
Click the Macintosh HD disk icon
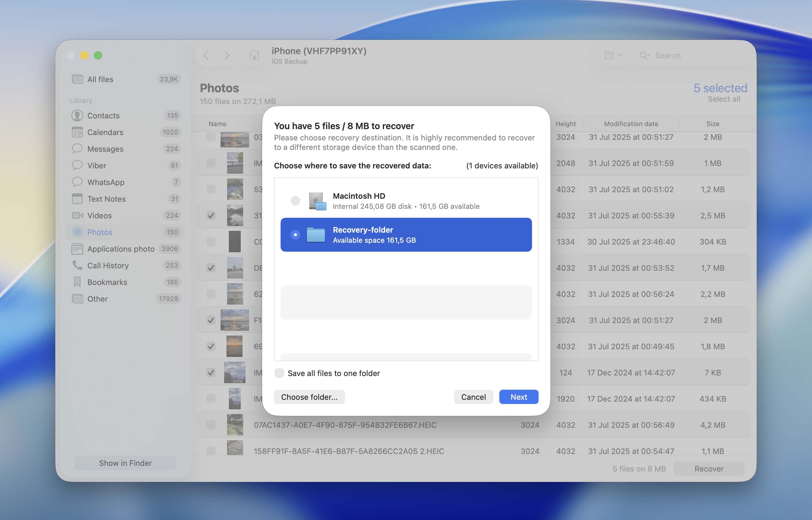coord(317,201)
